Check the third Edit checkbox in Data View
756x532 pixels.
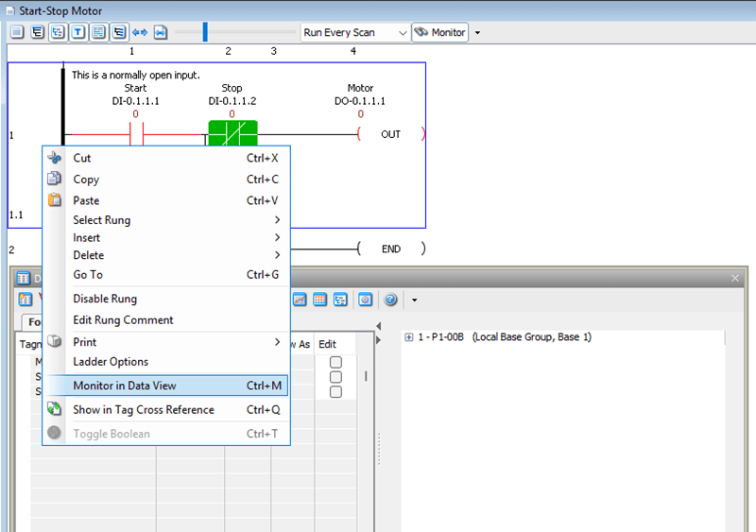pyautogui.click(x=335, y=391)
